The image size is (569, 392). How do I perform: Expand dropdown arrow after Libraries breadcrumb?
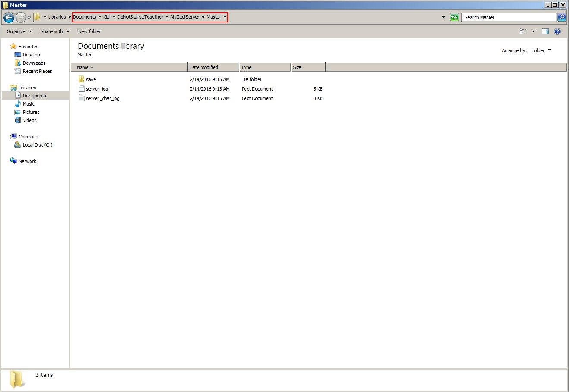click(x=69, y=17)
